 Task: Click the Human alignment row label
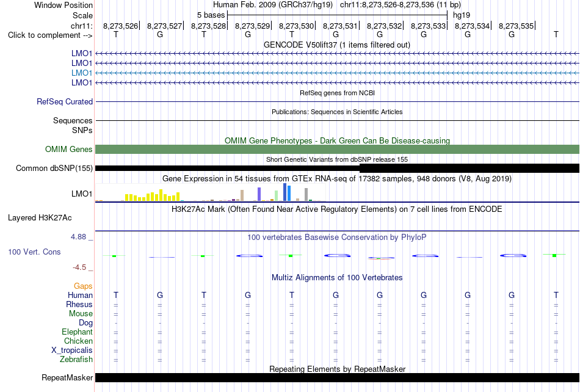click(x=80, y=295)
